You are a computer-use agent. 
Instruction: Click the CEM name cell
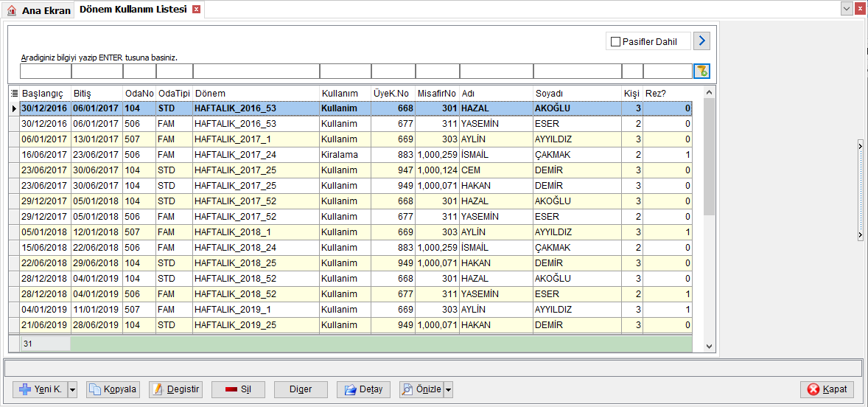pyautogui.click(x=497, y=170)
